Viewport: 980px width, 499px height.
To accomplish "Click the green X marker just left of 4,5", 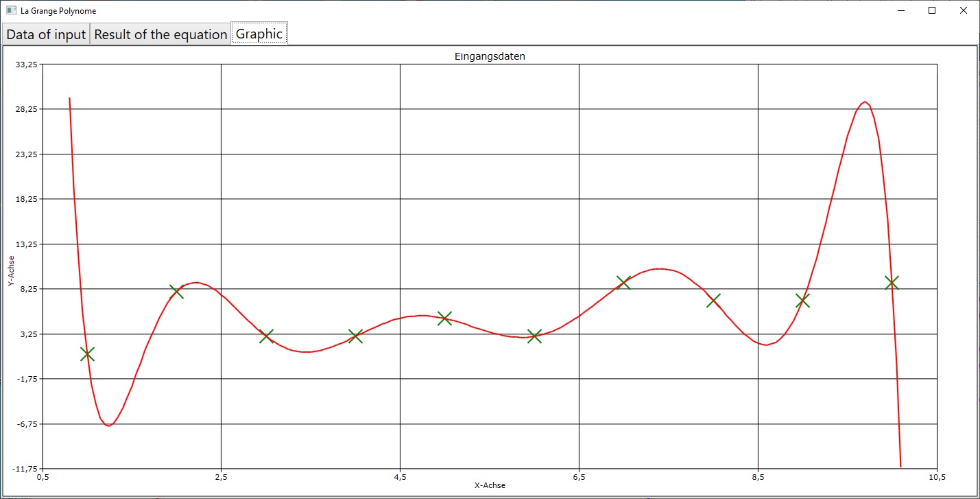I will pyautogui.click(x=355, y=336).
